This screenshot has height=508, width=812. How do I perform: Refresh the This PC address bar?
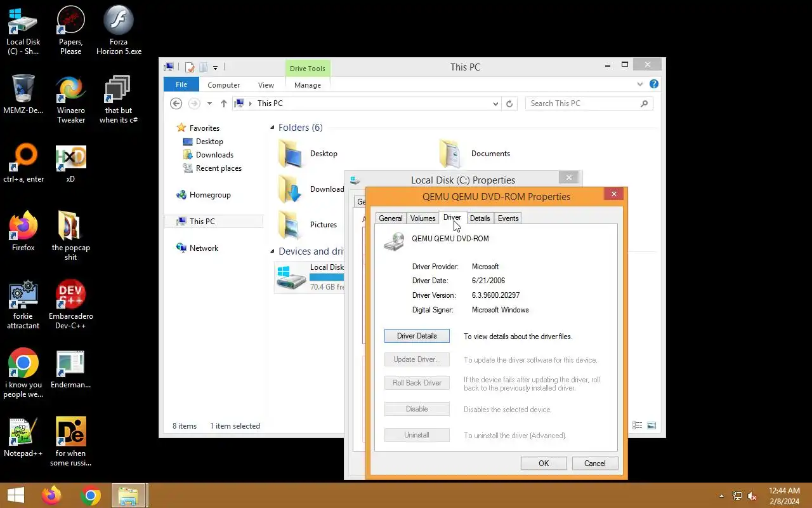pyautogui.click(x=509, y=104)
